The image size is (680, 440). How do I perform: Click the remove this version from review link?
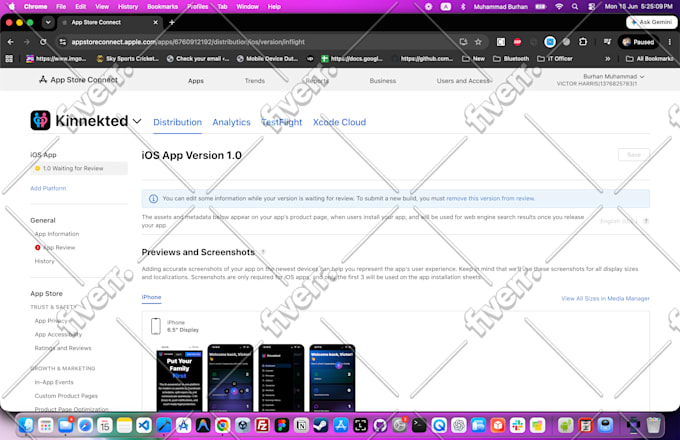tap(490, 198)
